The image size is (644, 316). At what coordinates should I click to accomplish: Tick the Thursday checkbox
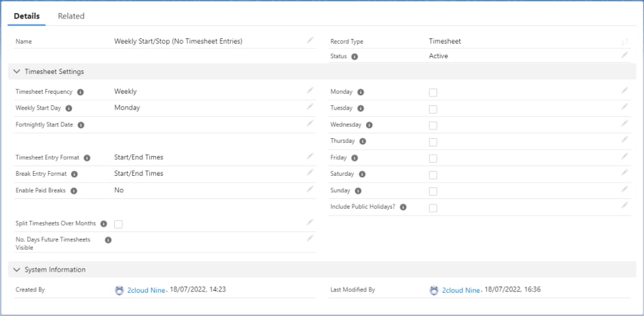tap(433, 142)
